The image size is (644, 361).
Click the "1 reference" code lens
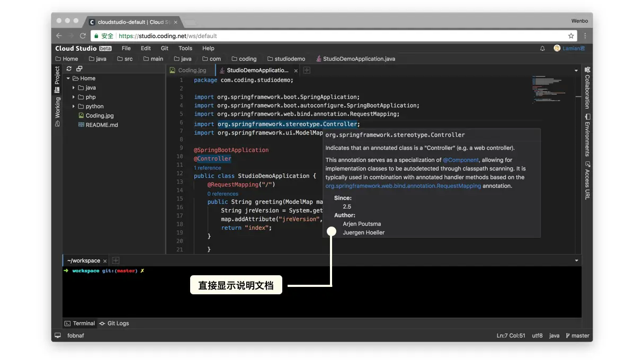click(x=208, y=168)
